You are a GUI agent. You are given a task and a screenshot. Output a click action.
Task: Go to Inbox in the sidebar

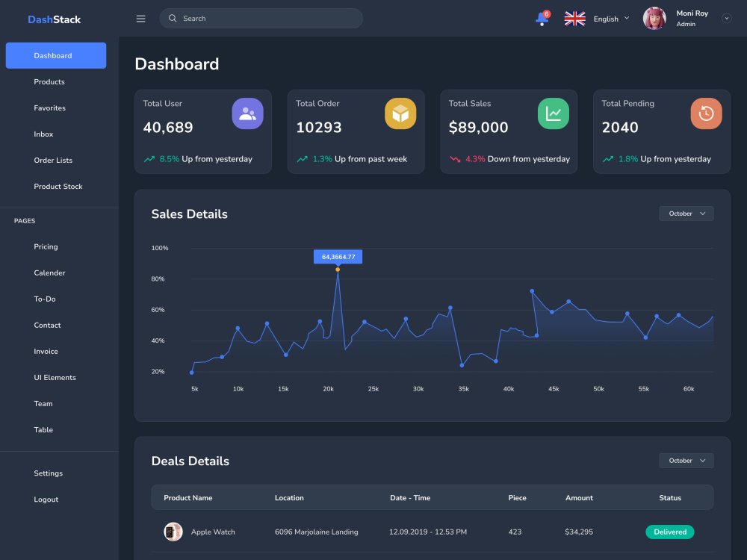click(43, 134)
